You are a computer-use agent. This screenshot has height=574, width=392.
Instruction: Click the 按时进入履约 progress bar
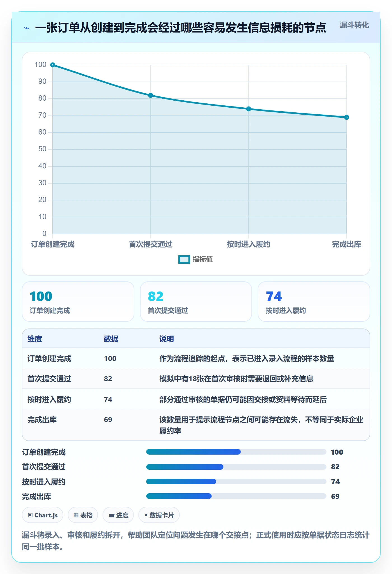click(236, 482)
